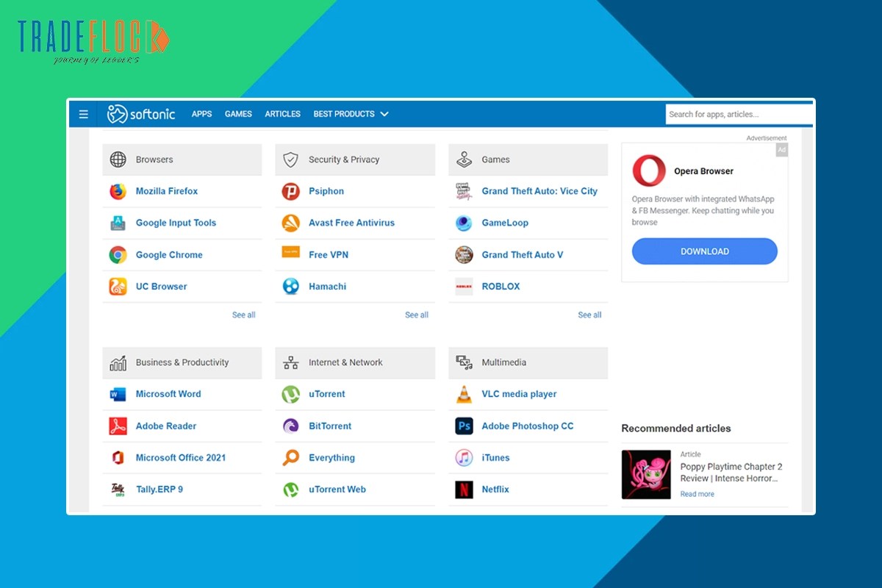This screenshot has width=882, height=588.
Task: Click the Avast Free Antivirus icon
Action: point(291,223)
